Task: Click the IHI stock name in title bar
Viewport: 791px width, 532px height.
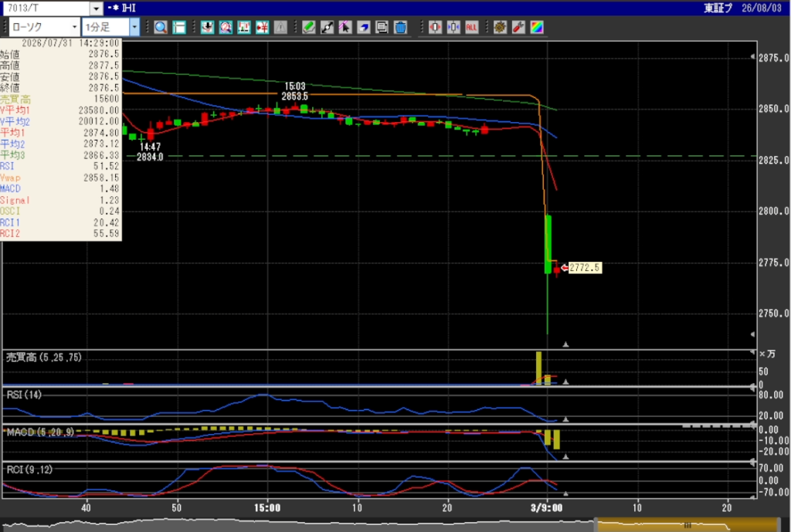Action: (129, 8)
